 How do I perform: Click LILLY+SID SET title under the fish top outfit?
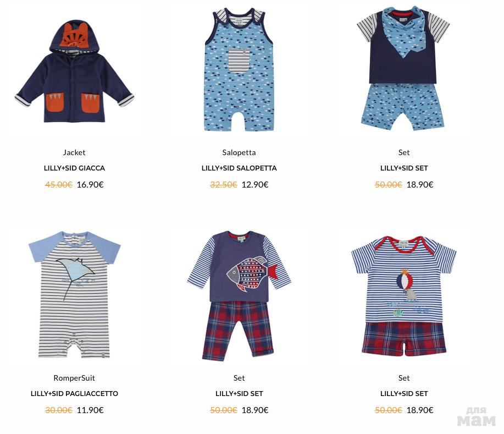(x=239, y=393)
